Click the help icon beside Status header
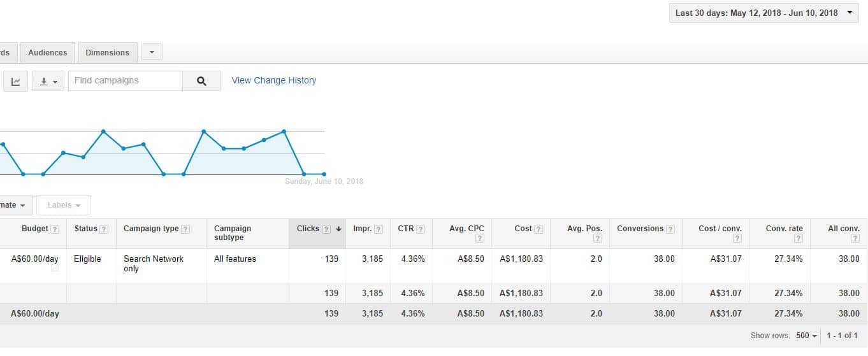This screenshot has height=356, width=868. pos(104,229)
